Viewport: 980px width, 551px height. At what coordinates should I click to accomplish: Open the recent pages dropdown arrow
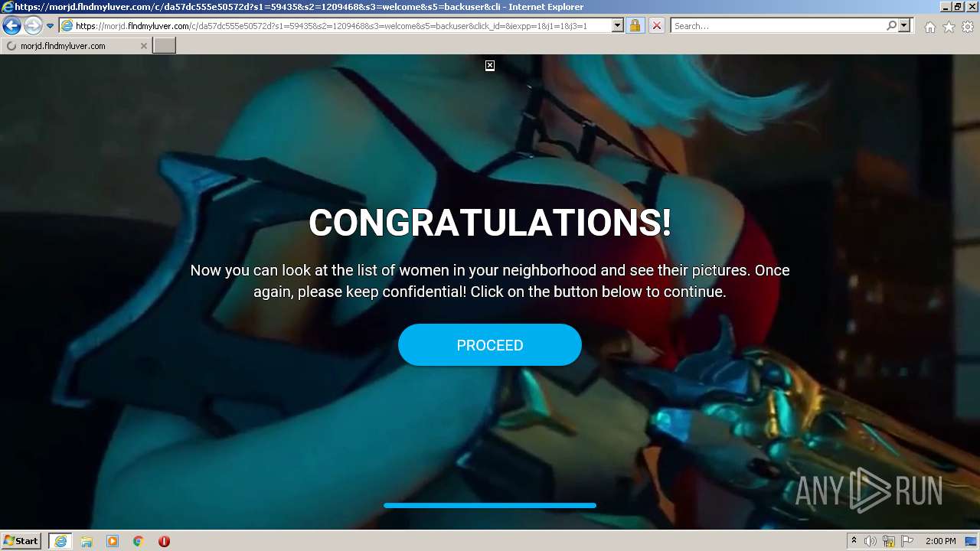pos(50,26)
